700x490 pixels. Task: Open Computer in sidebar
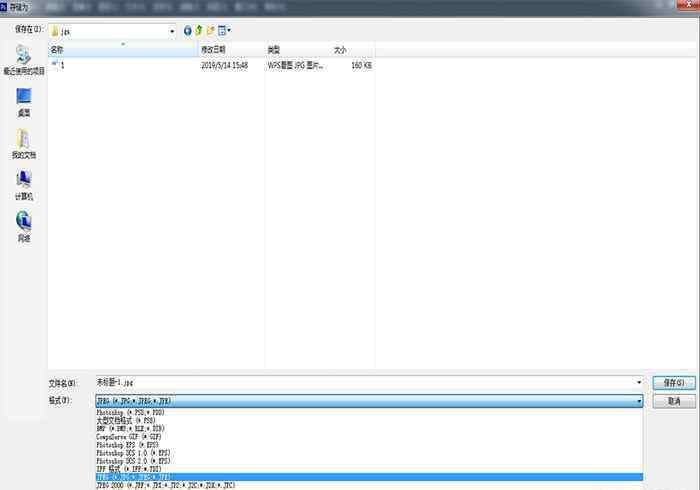coord(24,184)
